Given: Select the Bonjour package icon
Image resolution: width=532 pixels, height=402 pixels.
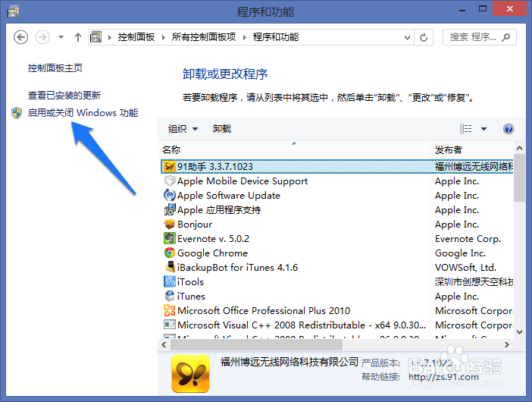Looking at the screenshot, I should point(169,225).
